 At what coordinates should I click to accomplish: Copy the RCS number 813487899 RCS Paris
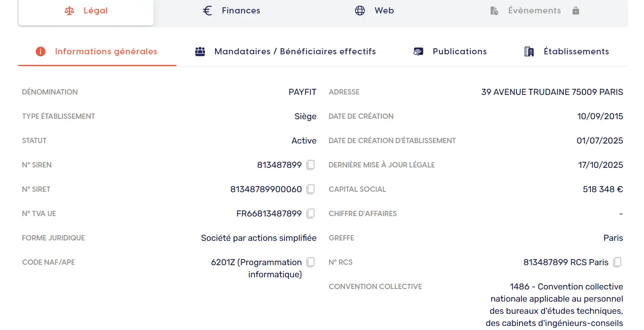(618, 262)
